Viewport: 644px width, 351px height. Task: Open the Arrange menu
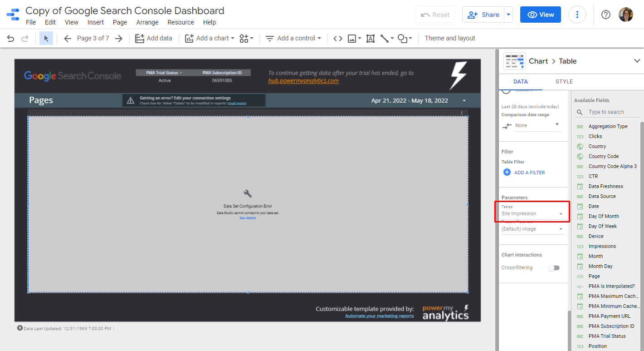tap(147, 22)
